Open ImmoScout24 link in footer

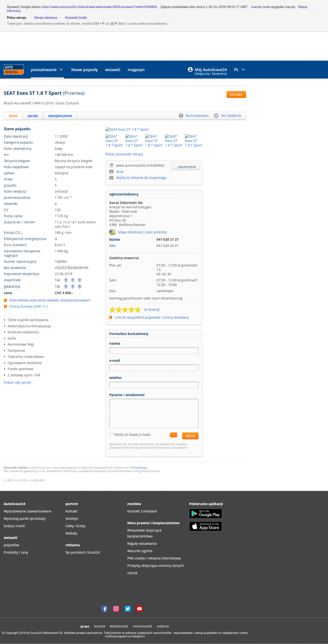coord(142,626)
